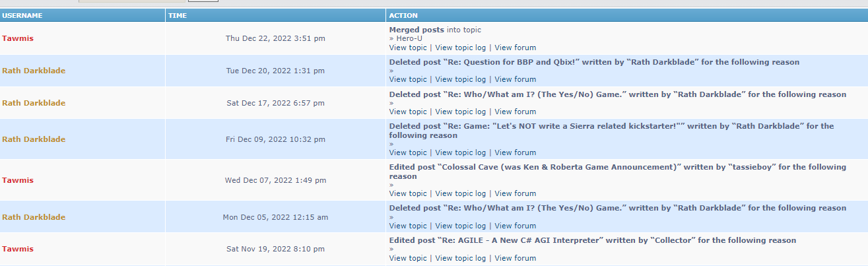Viewport: 868px width, 266px height.
Task: View forum for the BBP and Qbix entry
Action: pos(515,79)
